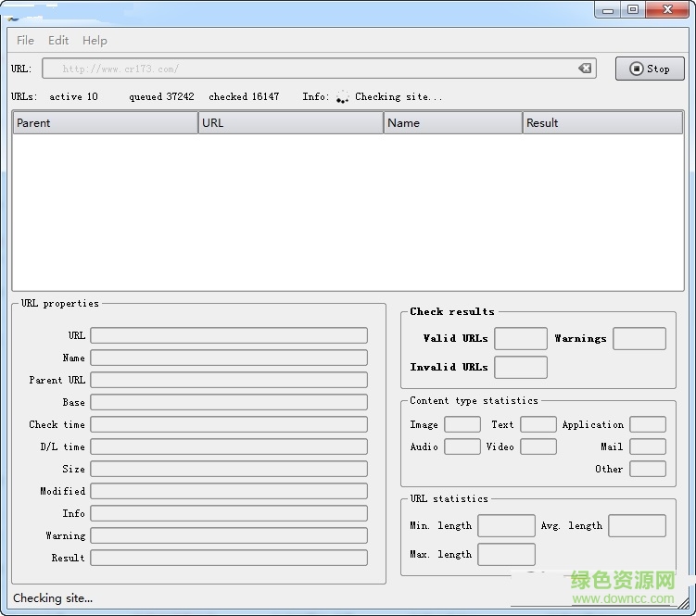The width and height of the screenshot is (696, 616).
Task: Sort by the Name column header
Action: click(452, 123)
